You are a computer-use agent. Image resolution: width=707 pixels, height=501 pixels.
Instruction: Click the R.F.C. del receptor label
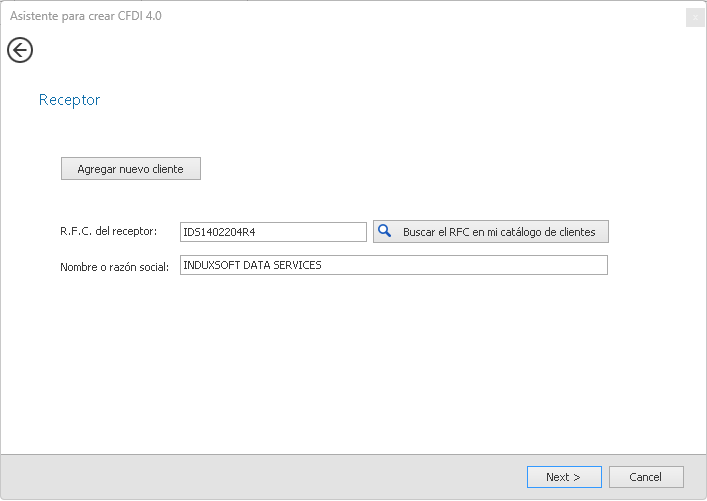click(108, 232)
